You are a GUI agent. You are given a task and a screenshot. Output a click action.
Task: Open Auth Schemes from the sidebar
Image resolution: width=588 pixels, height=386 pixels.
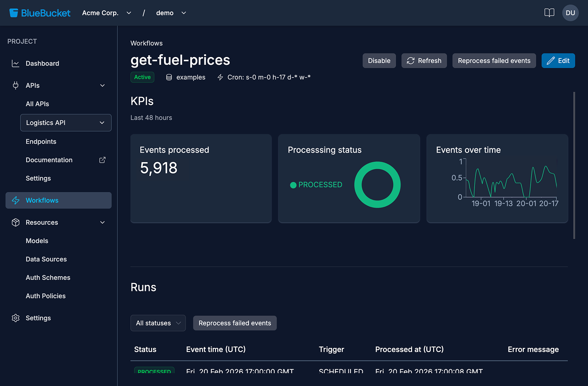48,277
